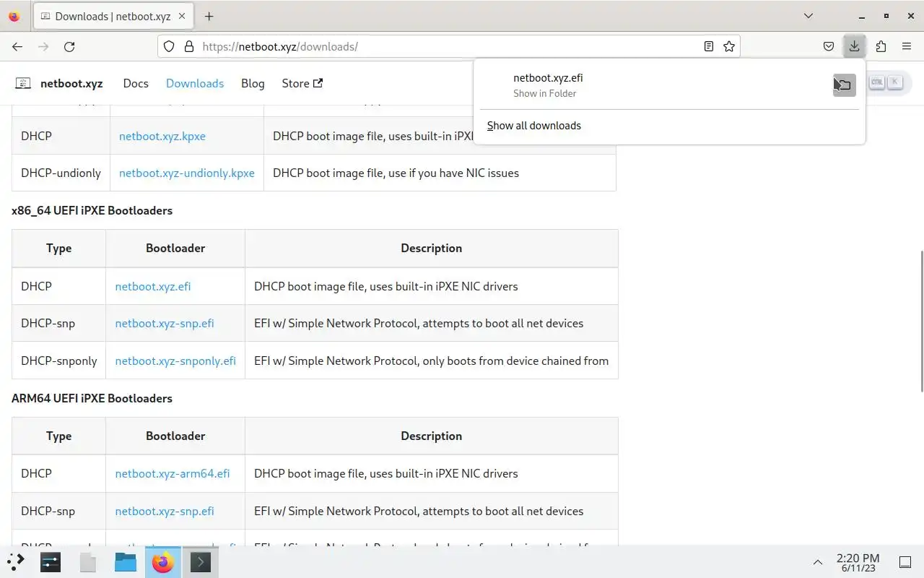924x578 pixels.
Task: Go back to previous page
Action: coord(17,46)
